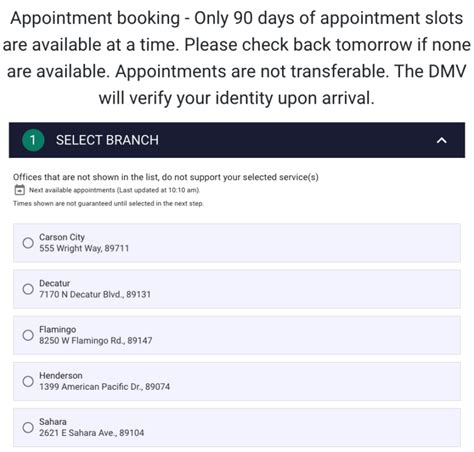The width and height of the screenshot is (474, 452).
Task: Choose the Decatur branch name
Action: point(55,283)
